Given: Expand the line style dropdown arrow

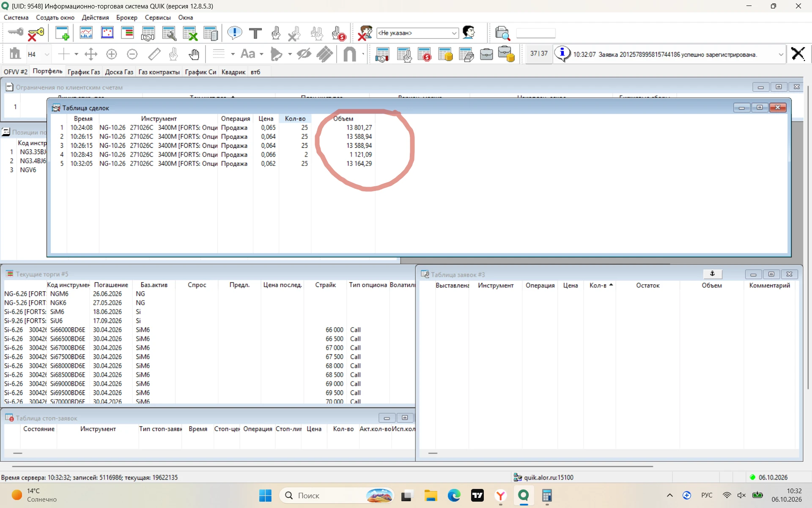Looking at the screenshot, I should click(233, 54).
